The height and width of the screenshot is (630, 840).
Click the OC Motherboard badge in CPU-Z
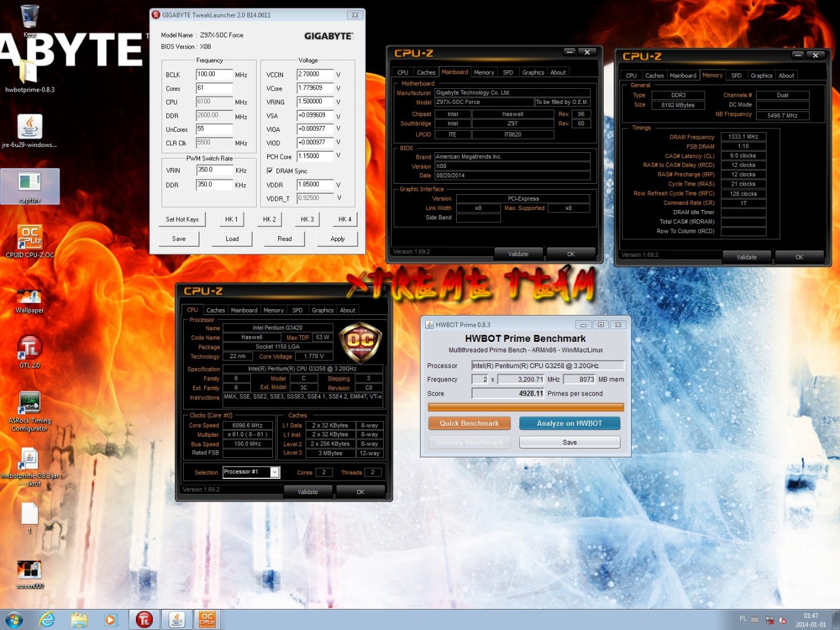[x=360, y=342]
